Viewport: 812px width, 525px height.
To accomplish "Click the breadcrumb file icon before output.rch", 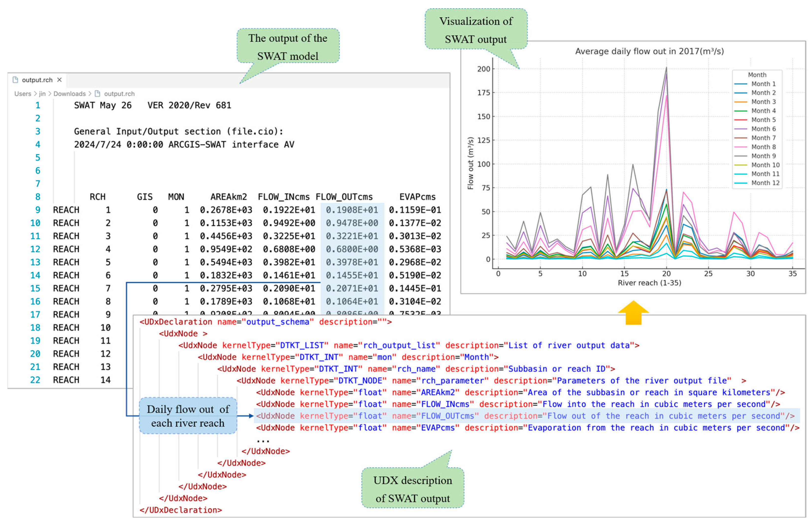I will coord(98,94).
